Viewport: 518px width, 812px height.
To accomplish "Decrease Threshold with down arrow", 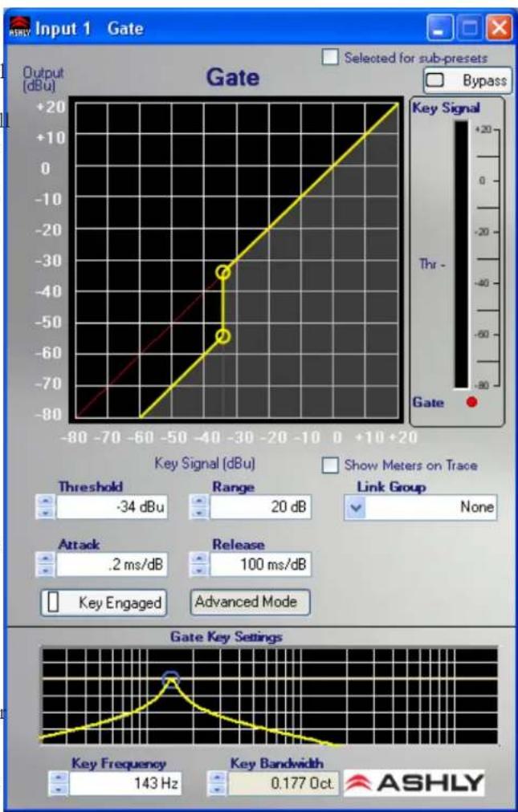I will pos(46,513).
